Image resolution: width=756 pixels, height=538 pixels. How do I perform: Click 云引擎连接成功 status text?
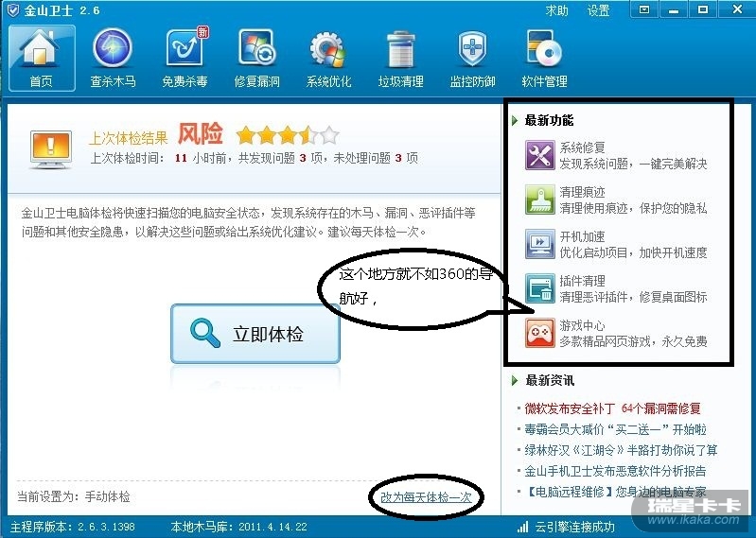574,527
